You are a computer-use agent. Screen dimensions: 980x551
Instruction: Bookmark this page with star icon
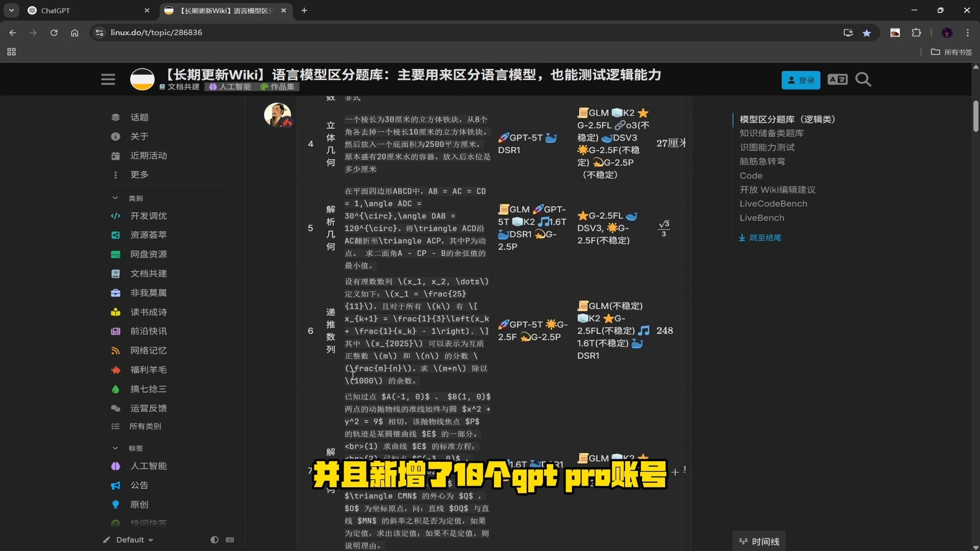(867, 33)
